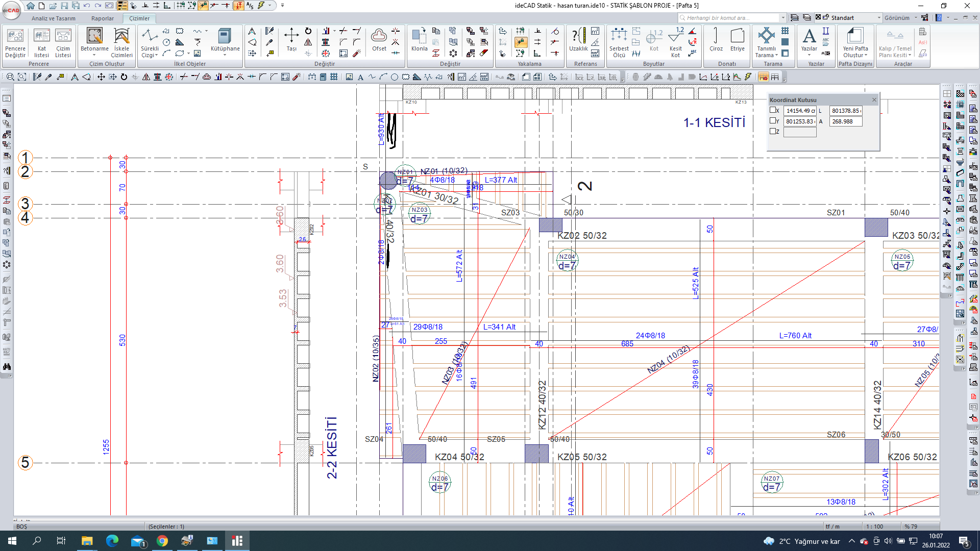Click the 1 : 100 scale in status bar
The width and height of the screenshot is (980, 551).
[874, 527]
